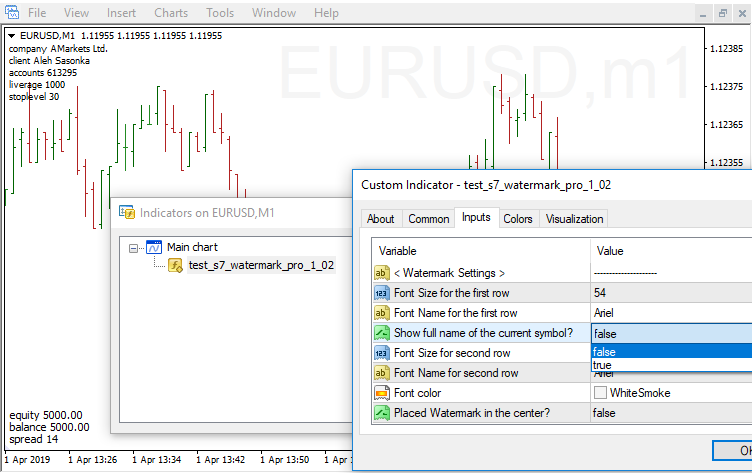Minimize the inner chart window
752x473 pixels.
pyautogui.click(x=703, y=13)
